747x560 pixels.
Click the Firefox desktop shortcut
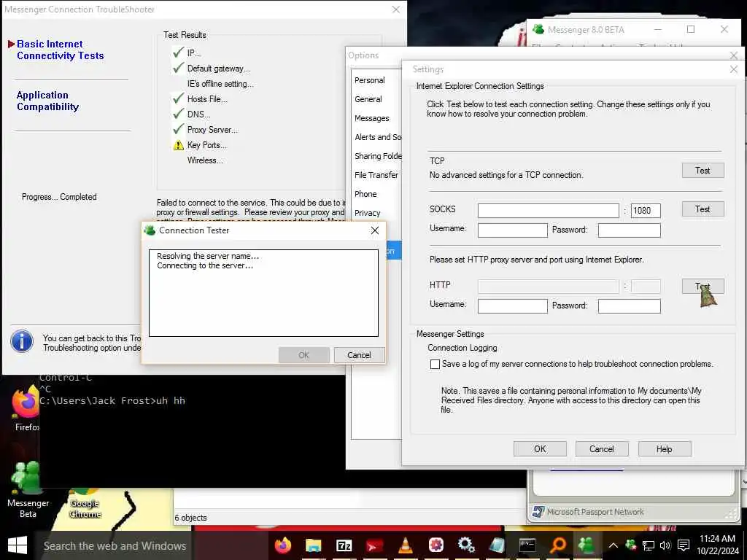click(26, 410)
